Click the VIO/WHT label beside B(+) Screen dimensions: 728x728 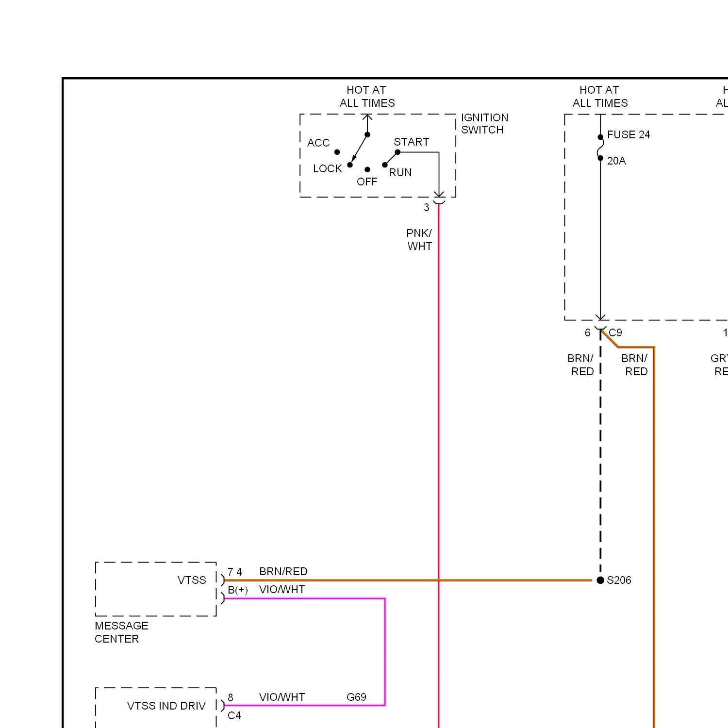pyautogui.click(x=282, y=589)
